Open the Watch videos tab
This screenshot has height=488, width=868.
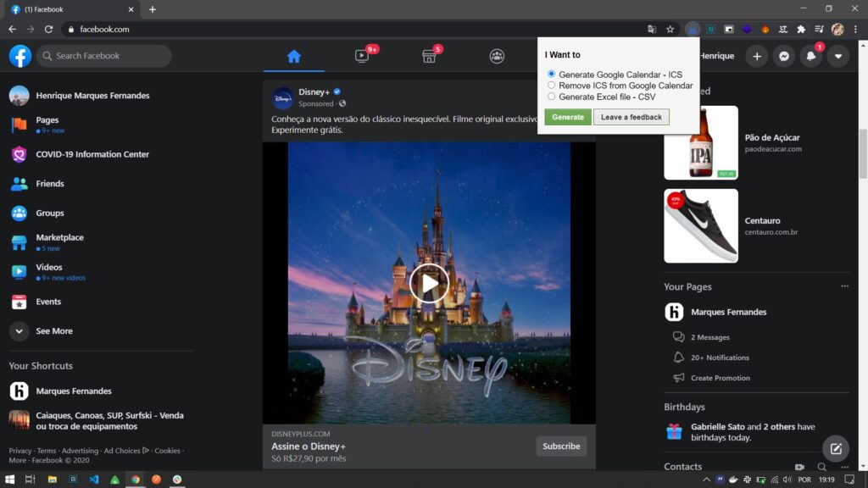[x=362, y=56]
